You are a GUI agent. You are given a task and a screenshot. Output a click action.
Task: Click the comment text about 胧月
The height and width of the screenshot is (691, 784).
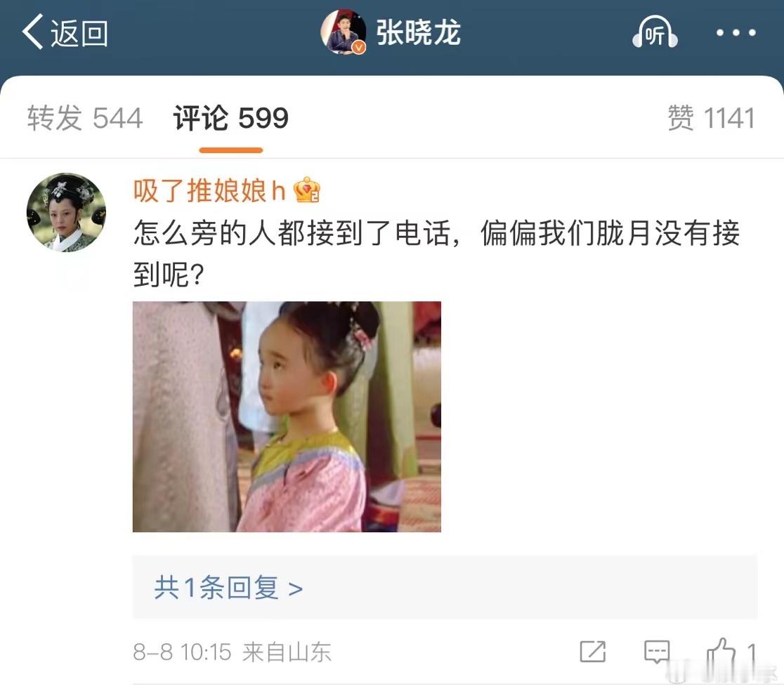pos(436,254)
